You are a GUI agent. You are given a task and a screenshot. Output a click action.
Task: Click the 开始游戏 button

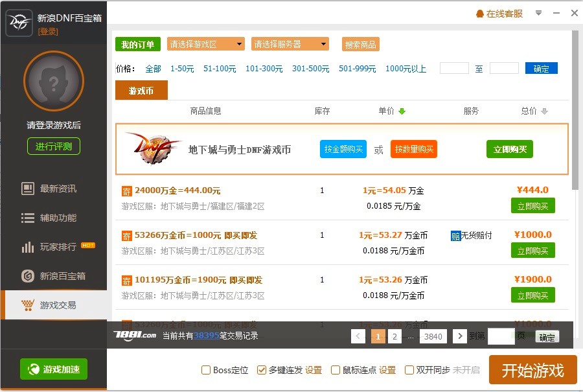tap(532, 370)
